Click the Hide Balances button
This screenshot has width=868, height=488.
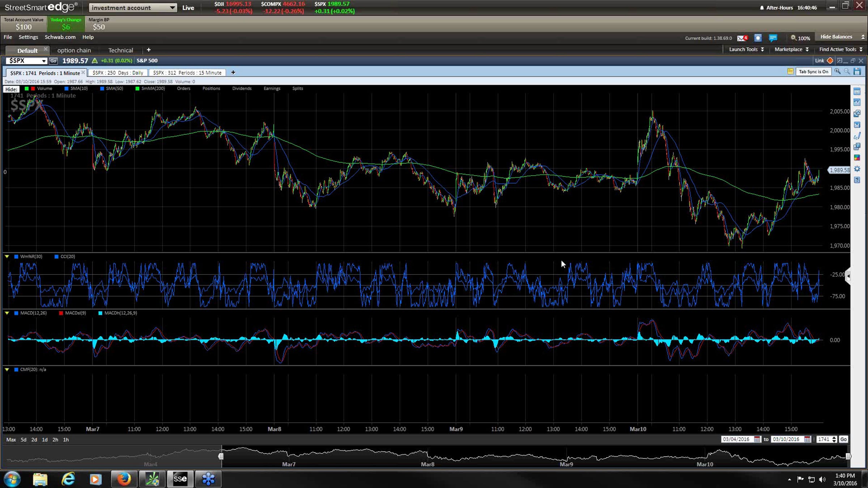(836, 37)
